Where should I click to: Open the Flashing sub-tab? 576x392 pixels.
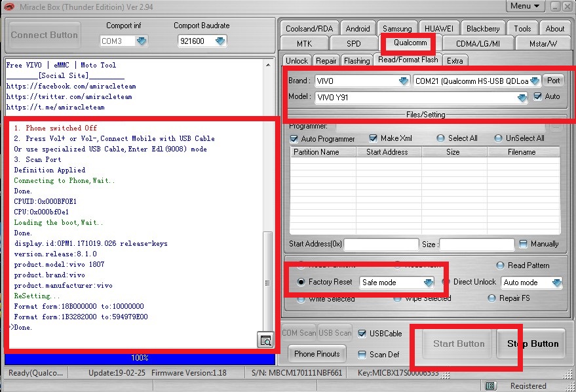click(356, 60)
